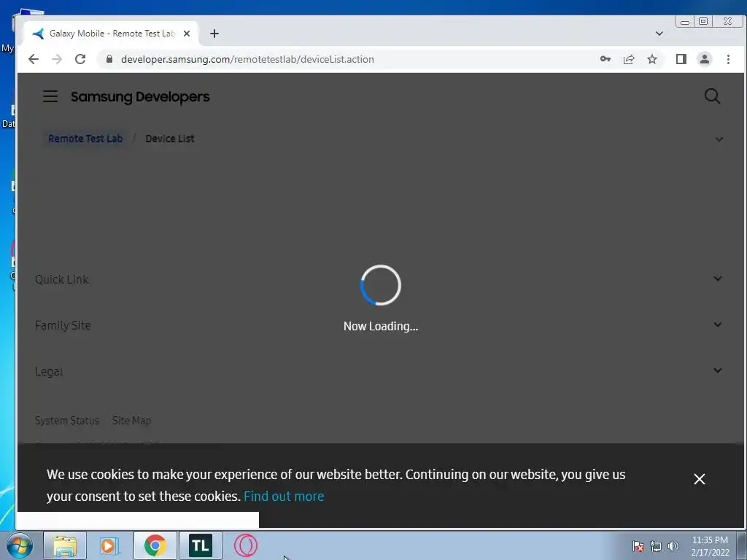The width and height of the screenshot is (747, 560).
Task: Reload the current page
Action: click(x=80, y=59)
